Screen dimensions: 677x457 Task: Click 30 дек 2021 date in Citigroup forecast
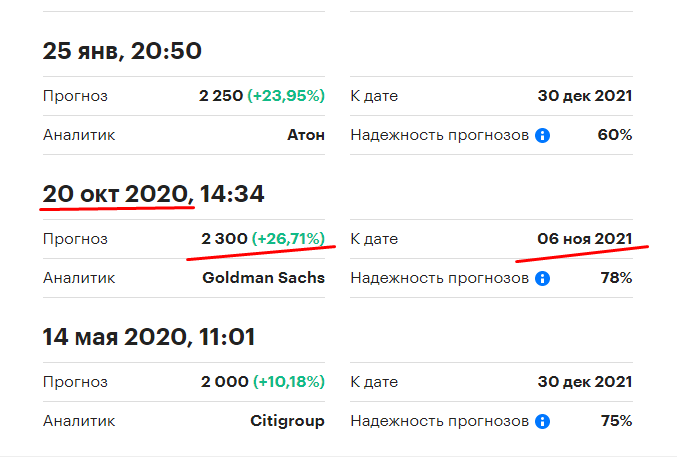tap(585, 382)
